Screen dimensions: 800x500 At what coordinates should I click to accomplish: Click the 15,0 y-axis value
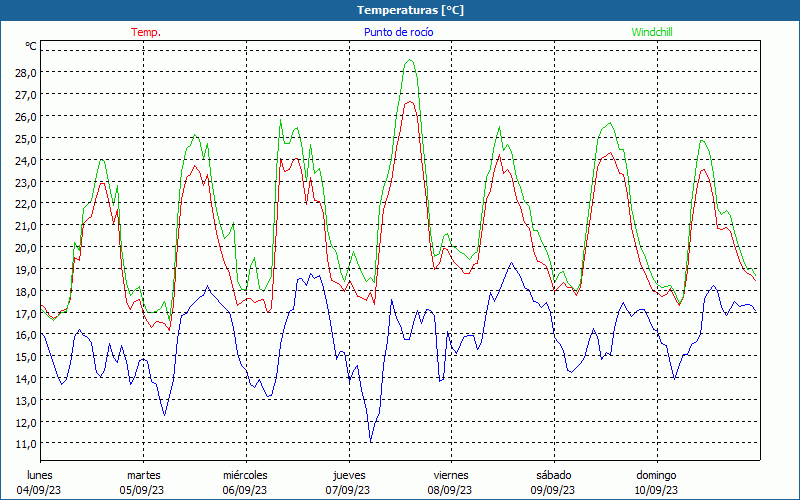[x=26, y=357]
